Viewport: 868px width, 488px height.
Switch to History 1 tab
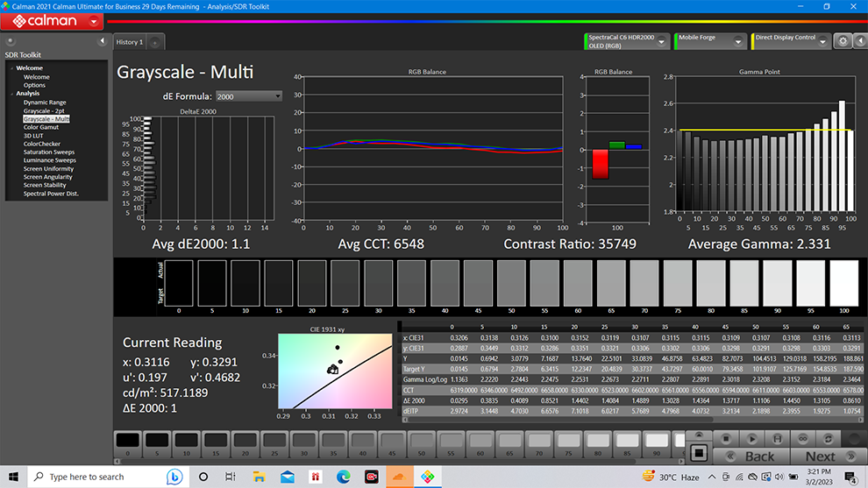(130, 42)
